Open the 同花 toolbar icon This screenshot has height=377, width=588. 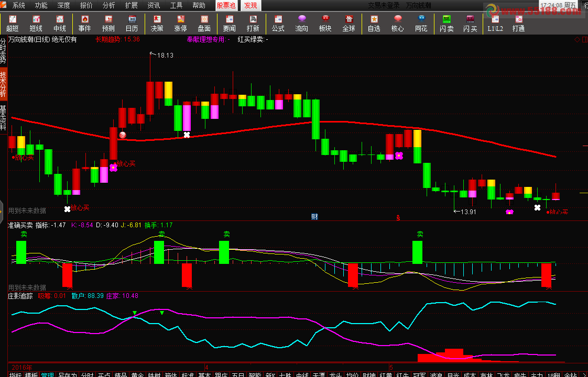[421, 24]
